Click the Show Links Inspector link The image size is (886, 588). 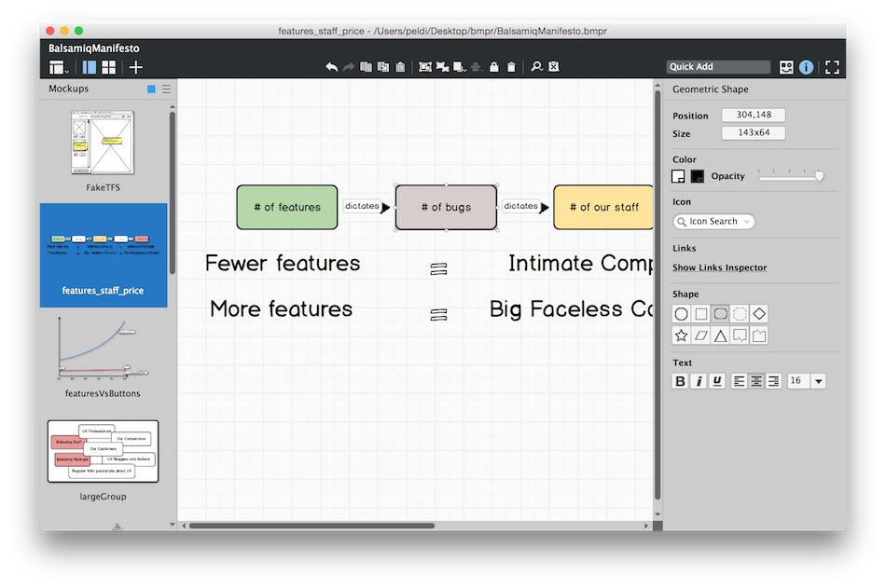coord(719,267)
